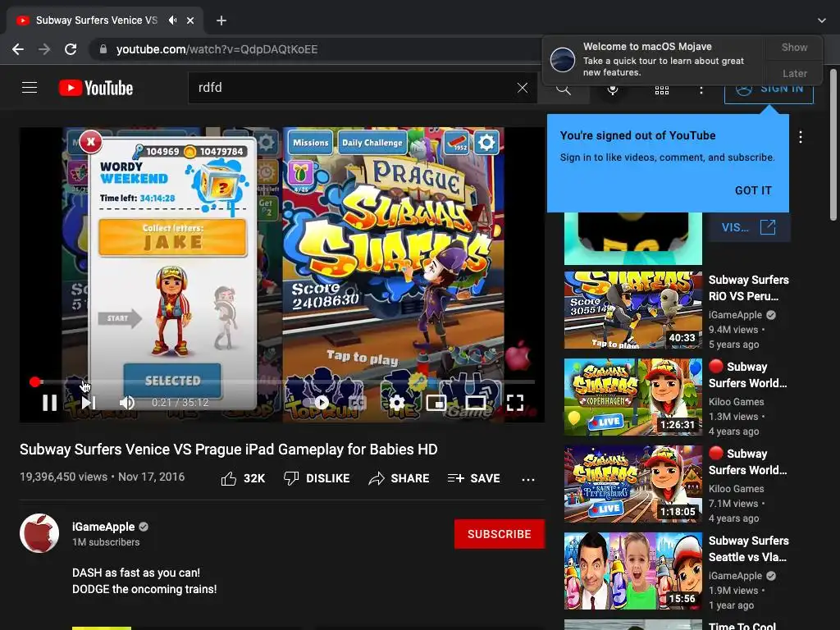Click the search magnifier button
This screenshot has width=840, height=630.
564,89
